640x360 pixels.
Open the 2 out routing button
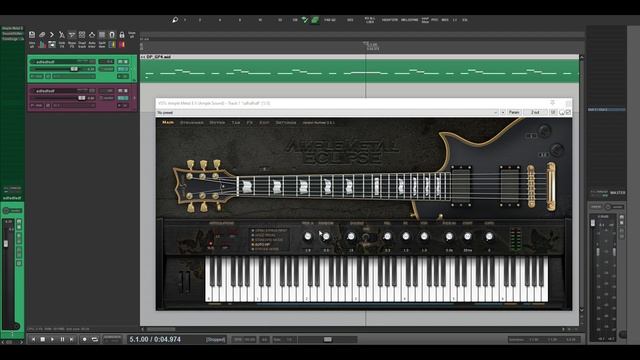tap(535, 112)
